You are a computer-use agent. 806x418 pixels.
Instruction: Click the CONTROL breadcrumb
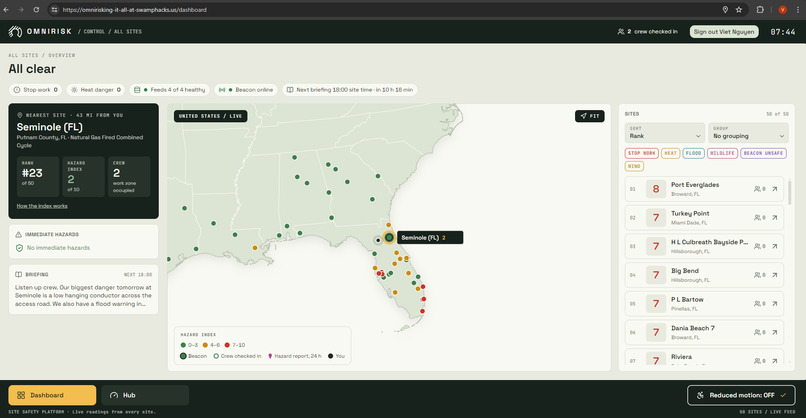(94, 32)
